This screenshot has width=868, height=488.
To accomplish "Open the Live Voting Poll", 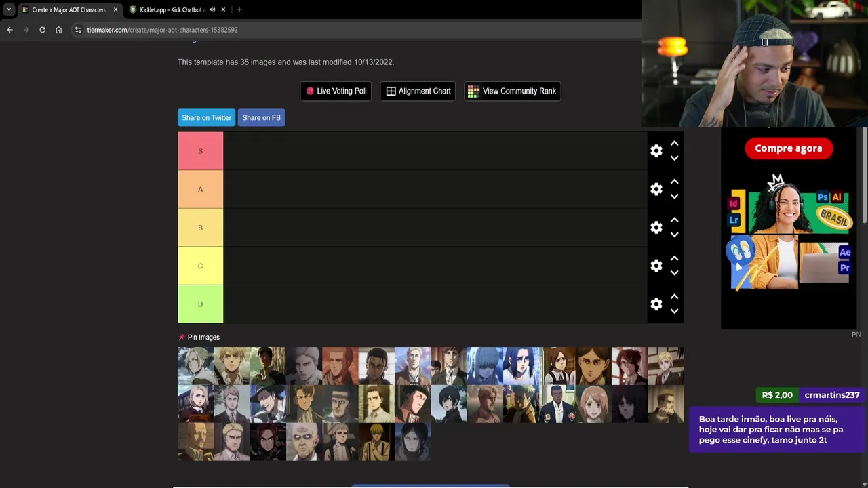I will 336,91.
